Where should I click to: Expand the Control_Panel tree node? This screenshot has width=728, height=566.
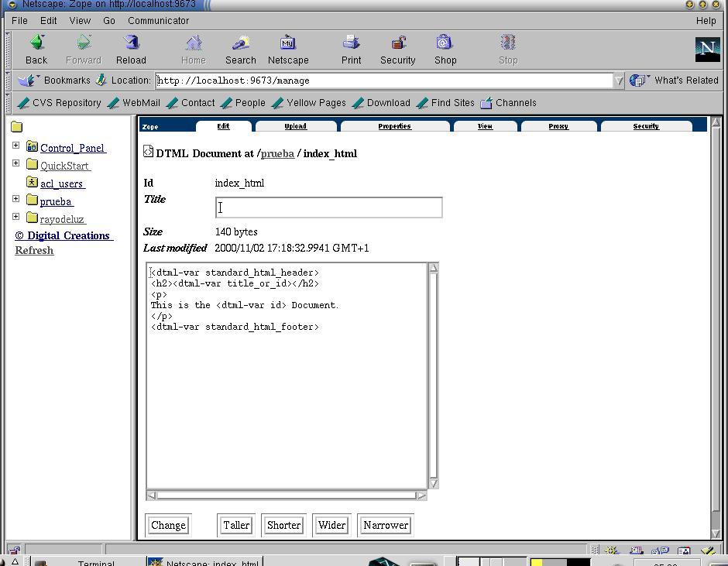pos(15,146)
